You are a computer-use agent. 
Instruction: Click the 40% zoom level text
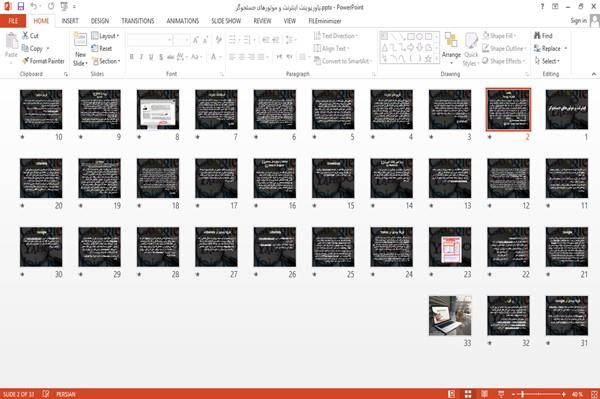coord(577,394)
